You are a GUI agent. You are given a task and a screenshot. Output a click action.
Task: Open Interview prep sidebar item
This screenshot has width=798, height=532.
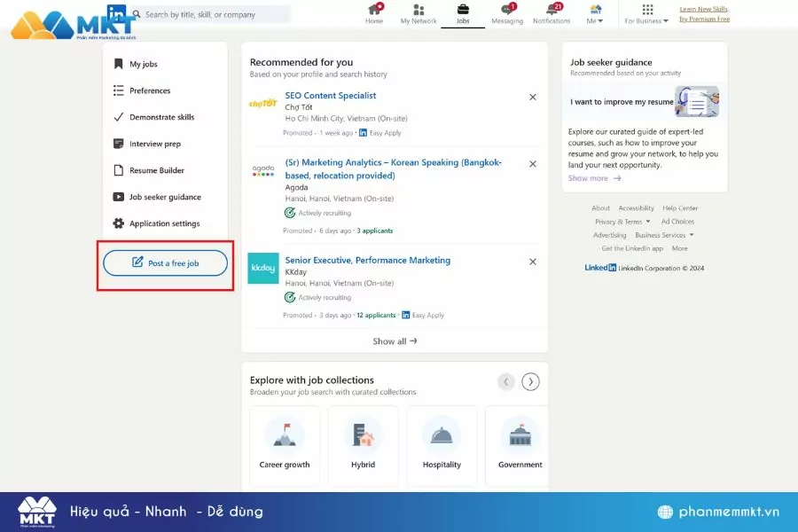(x=147, y=144)
